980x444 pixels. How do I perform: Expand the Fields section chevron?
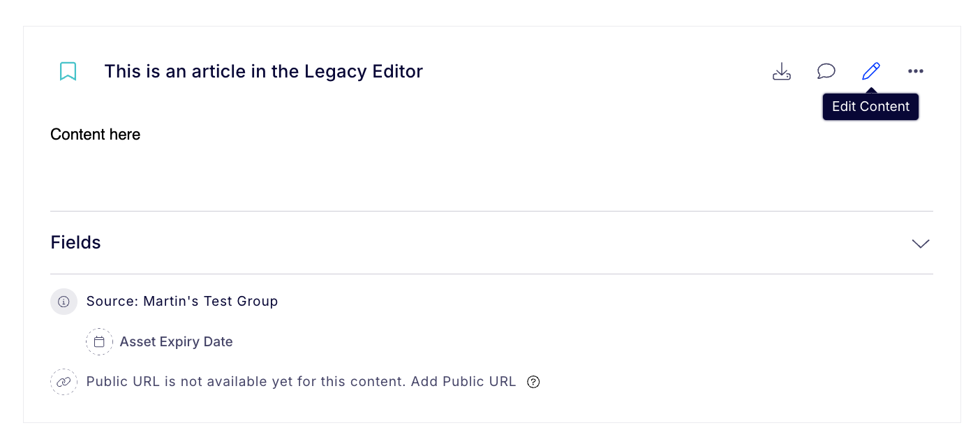click(921, 244)
